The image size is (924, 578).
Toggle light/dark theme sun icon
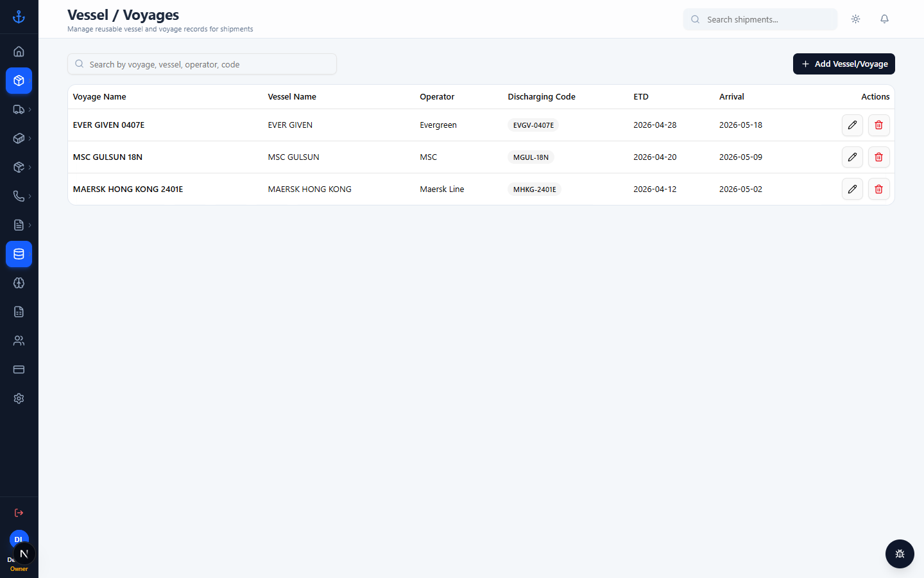pos(855,19)
